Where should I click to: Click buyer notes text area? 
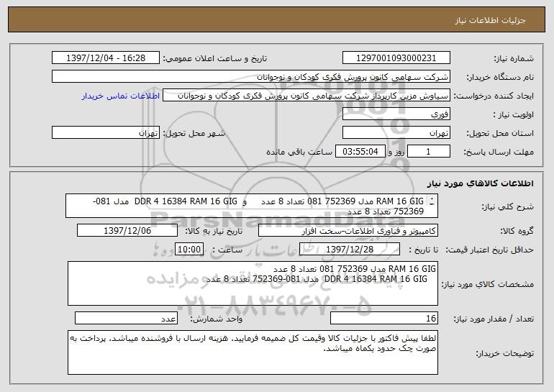click(253, 352)
